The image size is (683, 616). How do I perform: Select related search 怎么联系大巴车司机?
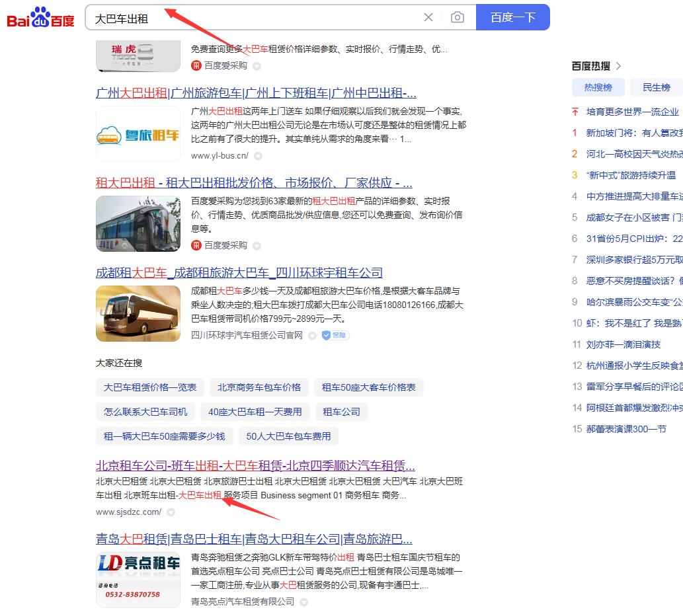[x=145, y=412]
